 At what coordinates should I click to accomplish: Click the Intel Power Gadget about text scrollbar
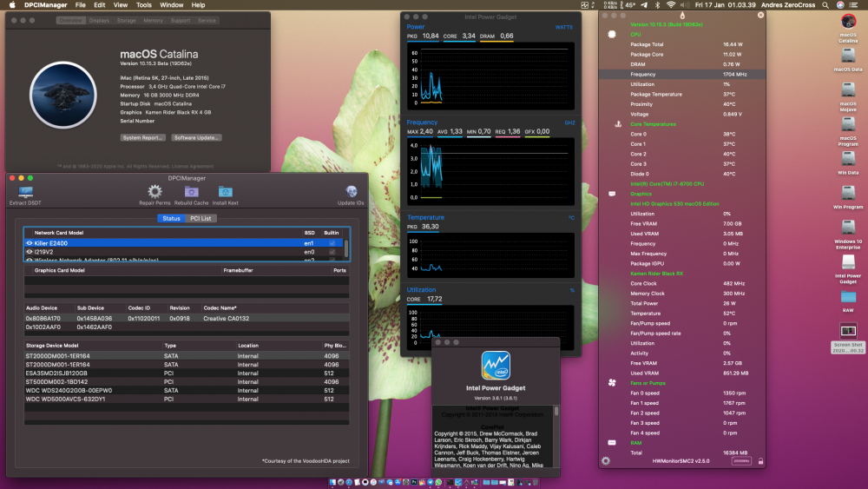click(556, 412)
